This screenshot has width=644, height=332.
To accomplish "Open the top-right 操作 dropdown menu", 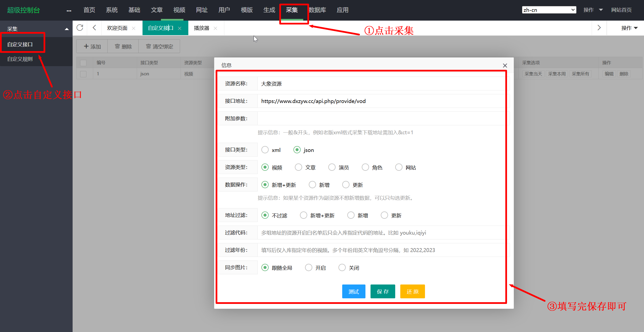I will [593, 10].
